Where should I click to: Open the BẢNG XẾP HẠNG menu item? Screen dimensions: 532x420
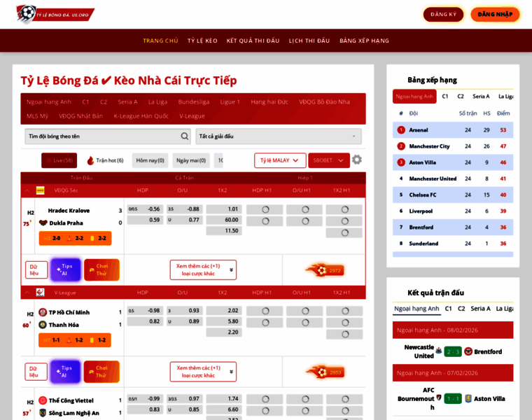(365, 41)
